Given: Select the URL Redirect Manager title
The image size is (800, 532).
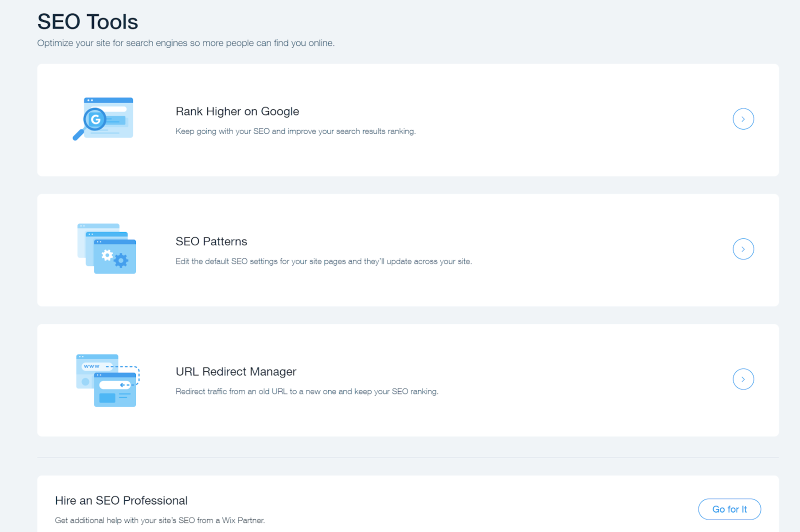Looking at the screenshot, I should pyautogui.click(x=235, y=371).
